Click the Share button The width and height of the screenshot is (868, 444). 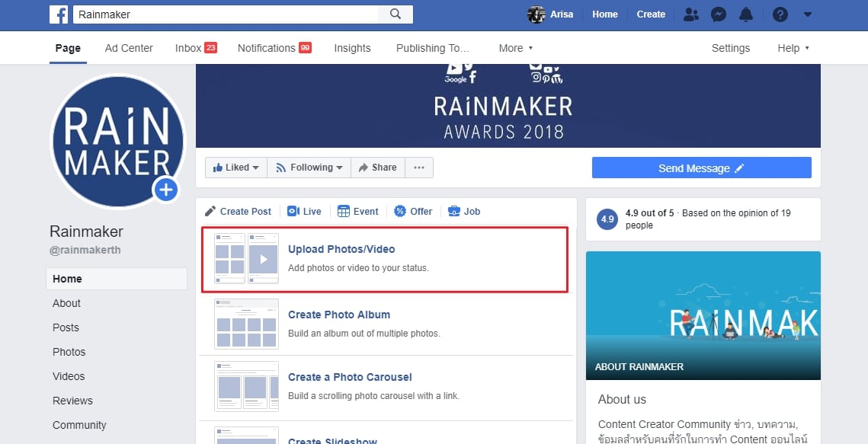(377, 168)
